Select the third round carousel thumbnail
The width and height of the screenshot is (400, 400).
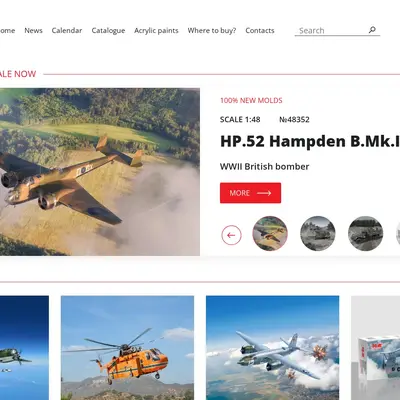pos(366,233)
